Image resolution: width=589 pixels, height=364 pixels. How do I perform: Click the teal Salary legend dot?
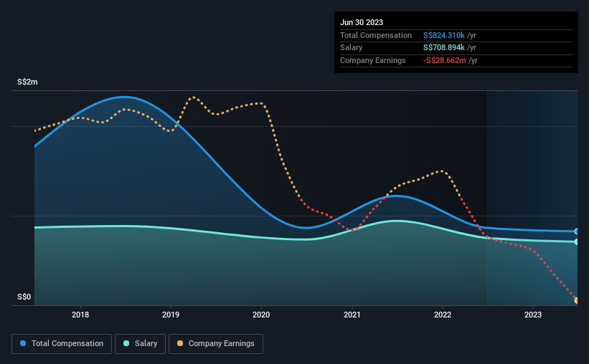[126, 343]
